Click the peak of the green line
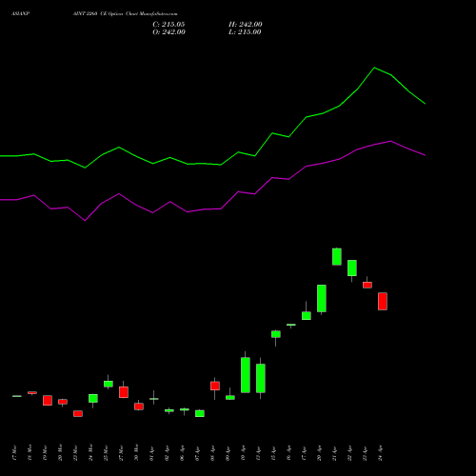This screenshot has height=476, width=476. point(374,68)
